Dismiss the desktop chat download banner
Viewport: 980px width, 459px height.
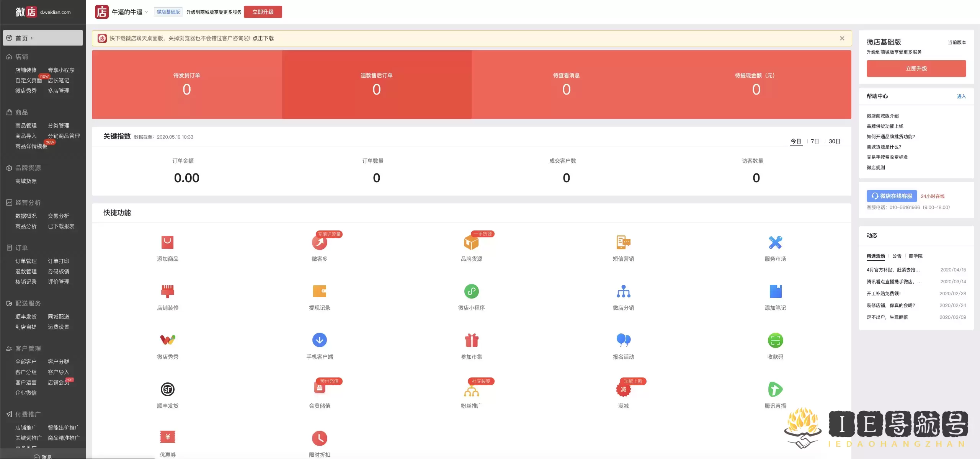click(842, 38)
